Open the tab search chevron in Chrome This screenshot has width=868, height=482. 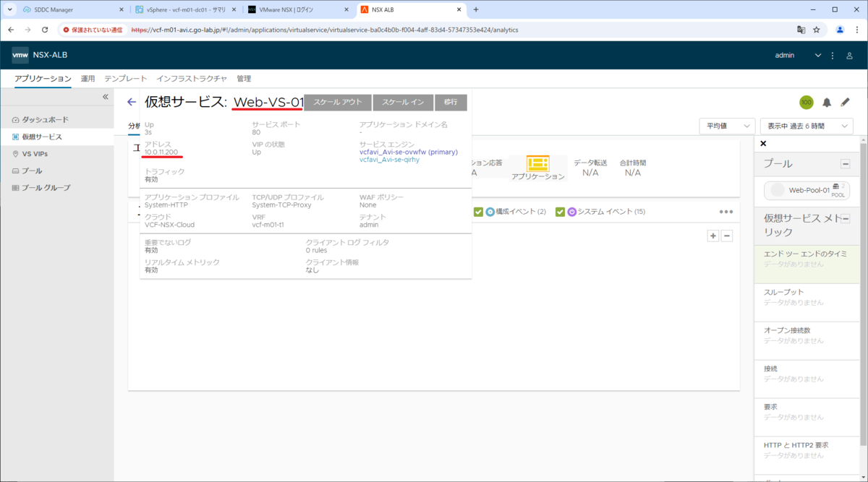pos(10,9)
